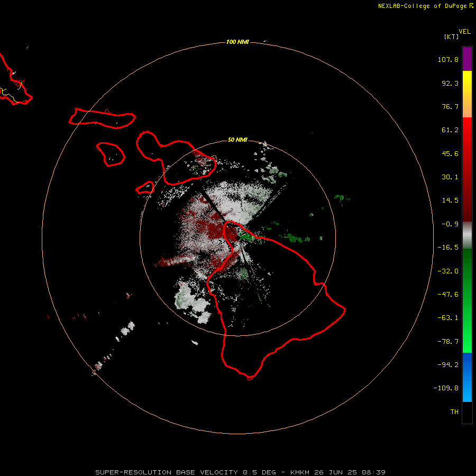Click the 30.1 value on the velocity scale
476x476 pixels.
pos(450,177)
